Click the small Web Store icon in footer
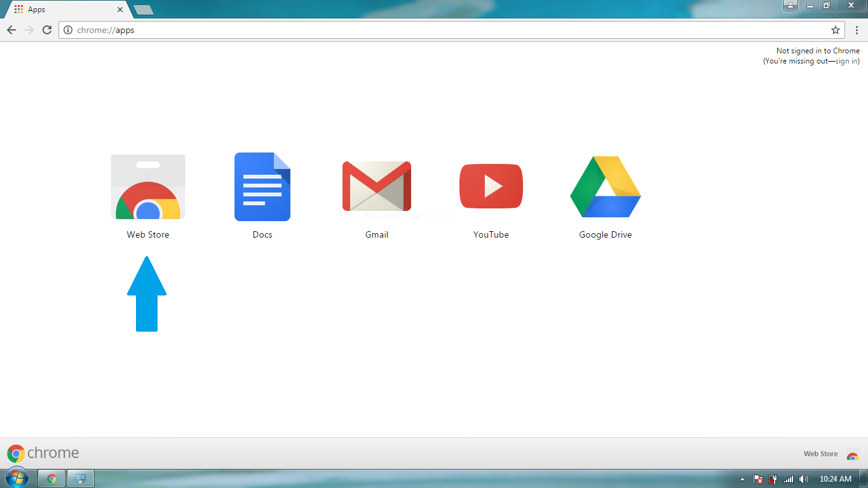Screen dimensions: 868x488 click(x=853, y=455)
